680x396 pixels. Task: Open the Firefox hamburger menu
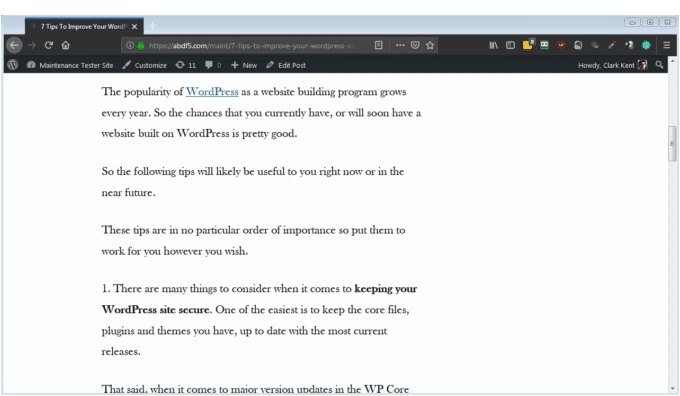[667, 45]
